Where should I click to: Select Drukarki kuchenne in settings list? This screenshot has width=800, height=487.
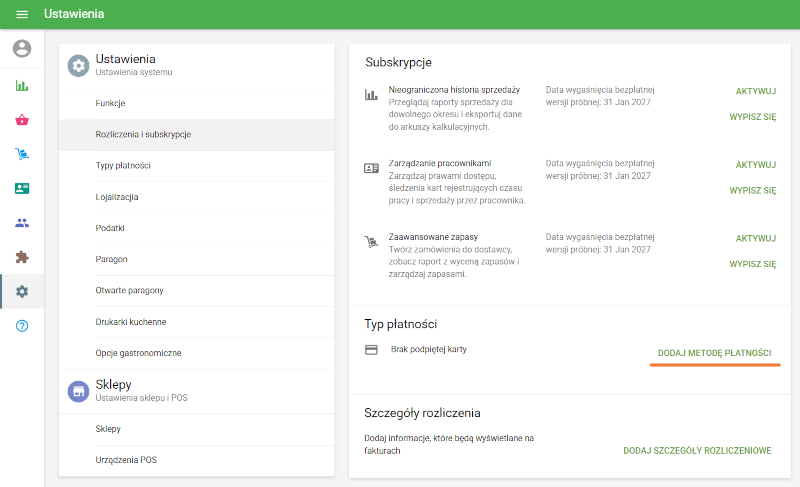(x=131, y=322)
